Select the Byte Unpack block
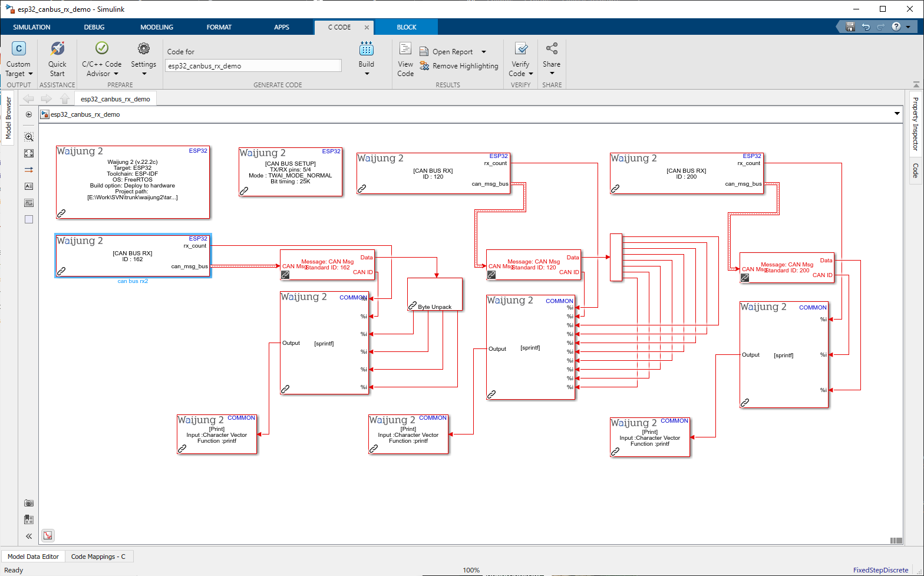 pos(435,294)
